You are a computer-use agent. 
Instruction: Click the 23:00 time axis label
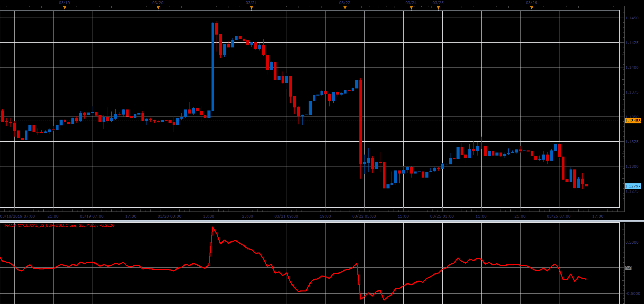247,216
